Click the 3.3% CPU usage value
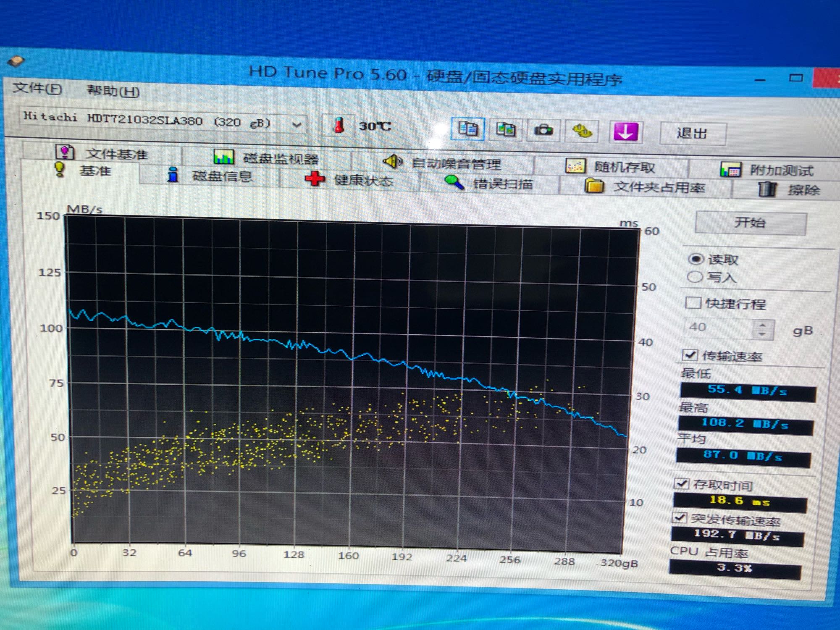 pyautogui.click(x=735, y=569)
